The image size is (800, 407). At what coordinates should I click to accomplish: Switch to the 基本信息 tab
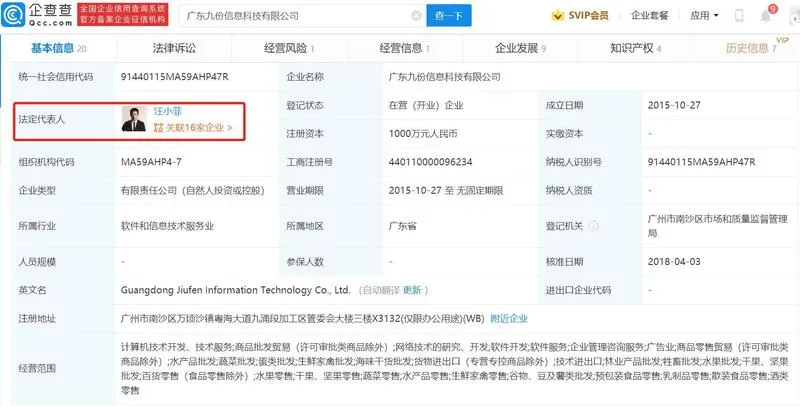pyautogui.click(x=59, y=48)
